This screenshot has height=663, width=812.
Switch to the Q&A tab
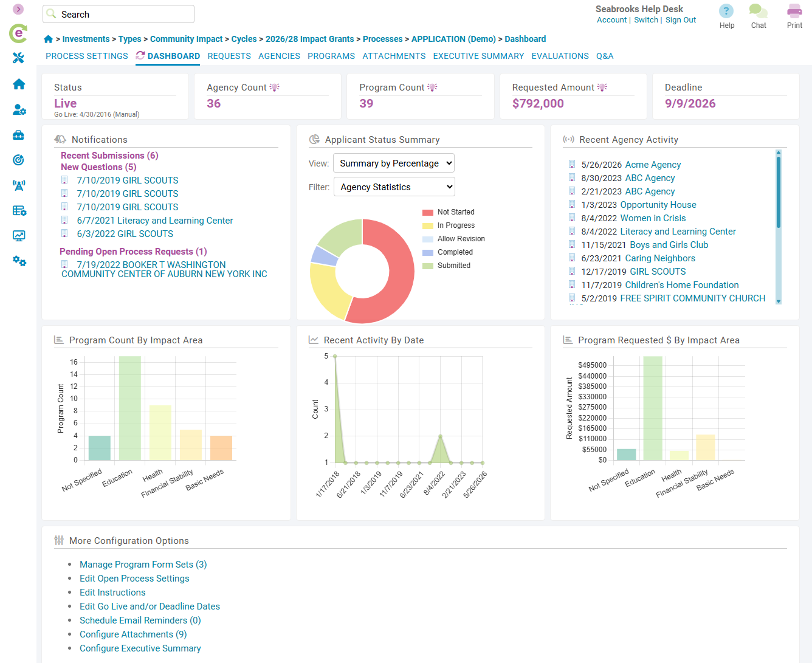pos(605,56)
